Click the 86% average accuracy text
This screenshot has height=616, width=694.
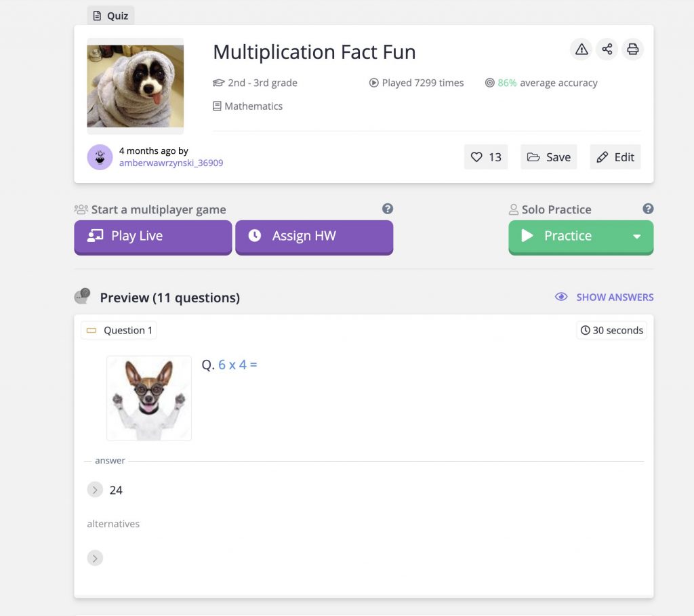coord(542,83)
